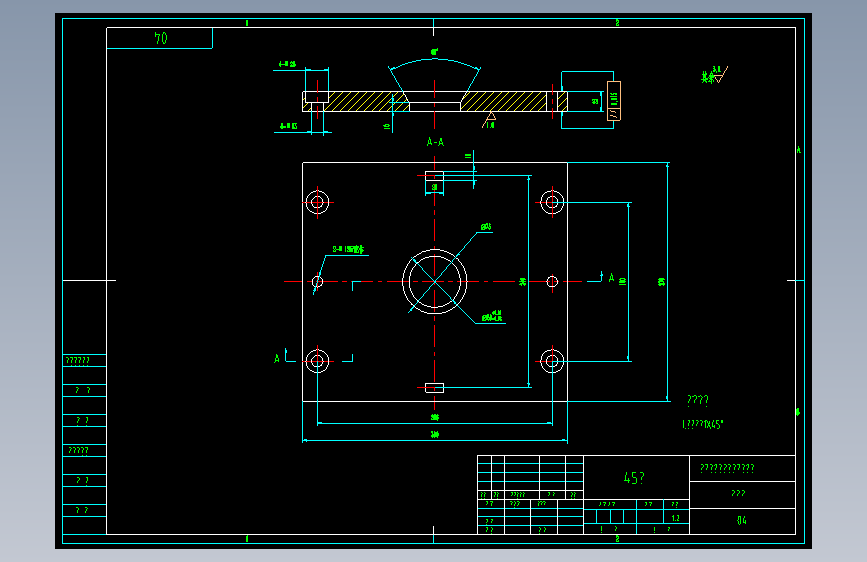Click the counterbore profile at section view left end

(x=317, y=102)
